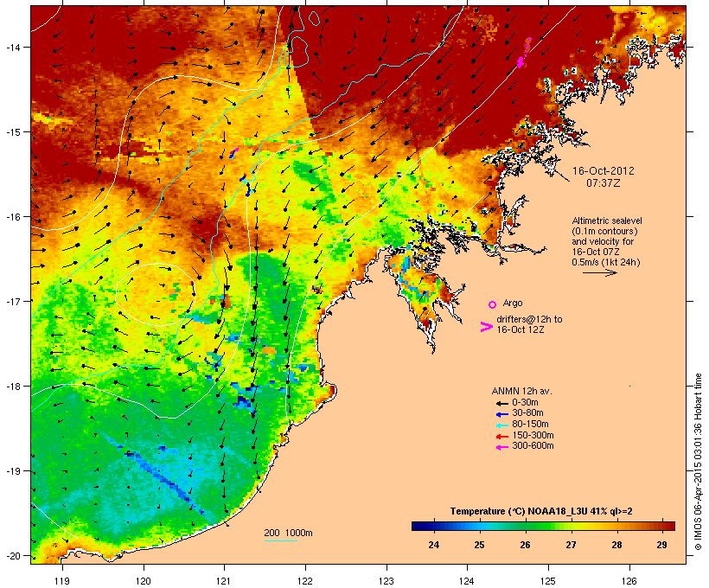Image resolution: width=709 pixels, height=588 pixels.
Task: Click the colorbar value 28
Action: 616,545
